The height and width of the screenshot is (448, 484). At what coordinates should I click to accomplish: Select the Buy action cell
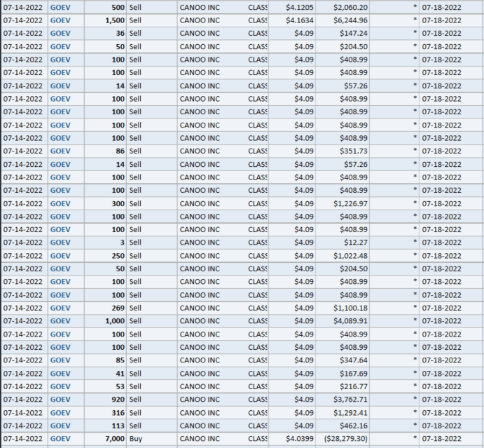152,439
